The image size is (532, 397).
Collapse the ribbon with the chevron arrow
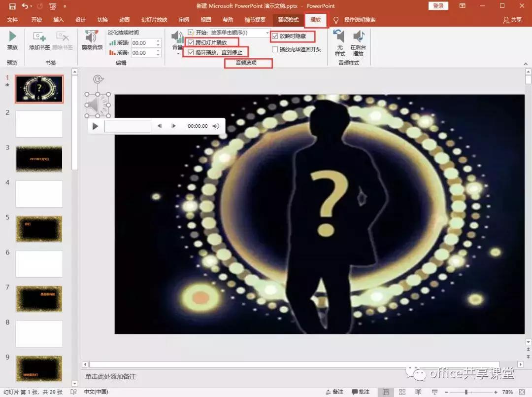[526, 64]
